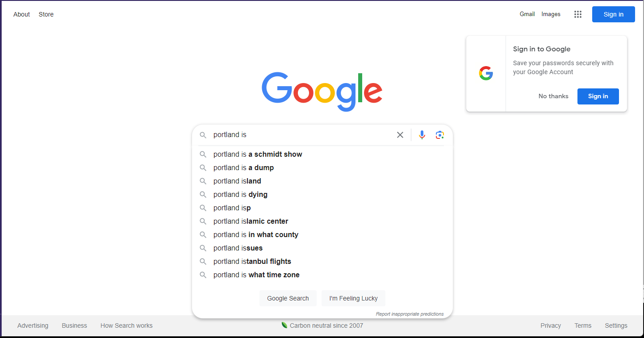Click the magnifier icon in search box
The width and height of the screenshot is (644, 338).
click(203, 135)
